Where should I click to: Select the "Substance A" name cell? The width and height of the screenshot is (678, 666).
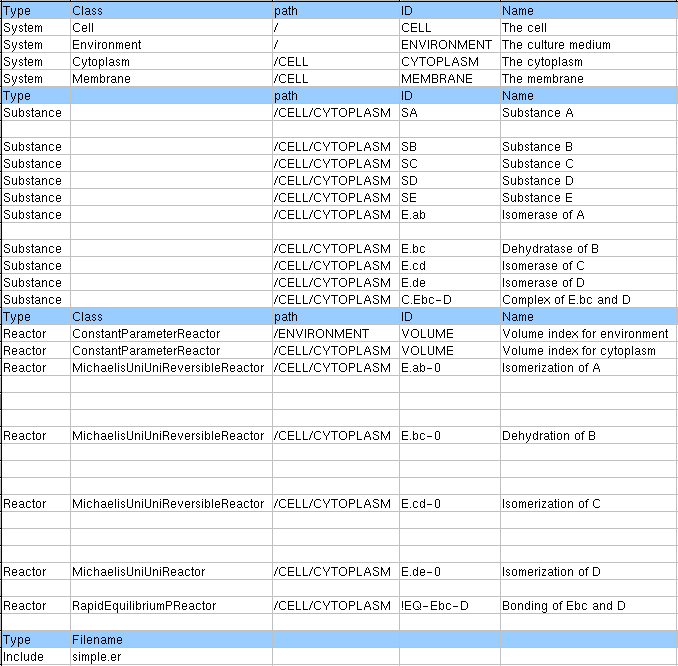click(538, 113)
